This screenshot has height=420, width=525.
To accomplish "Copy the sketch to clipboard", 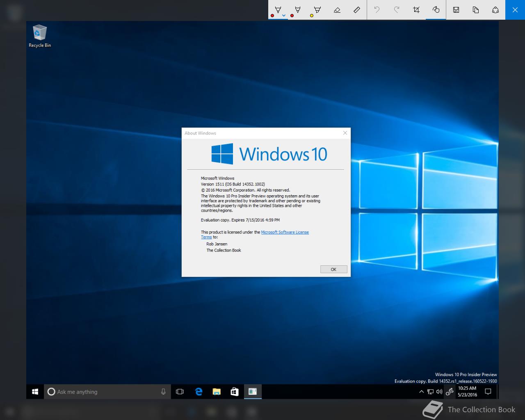I will tap(476, 10).
